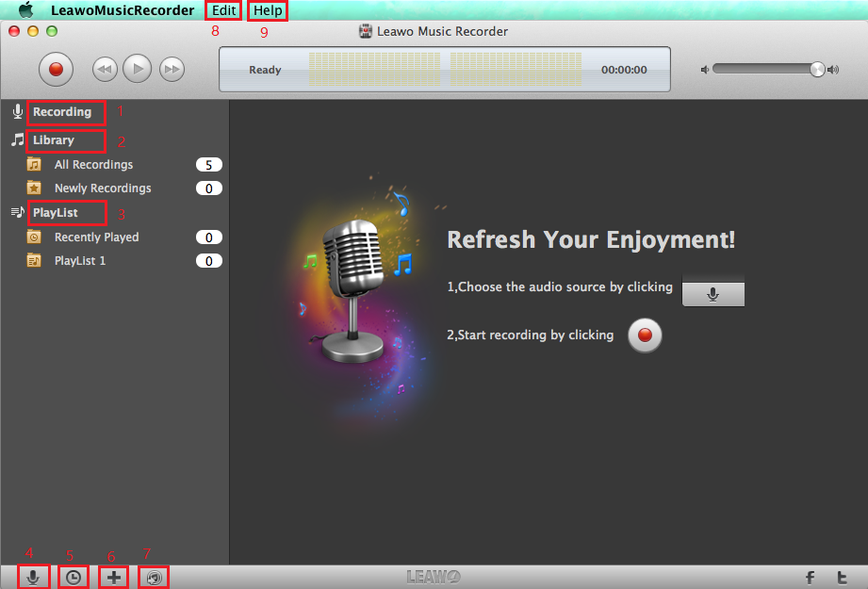This screenshot has height=589, width=868.
Task: Click the fourth bottom toolbar icon beside the plus
Action: [x=154, y=578]
